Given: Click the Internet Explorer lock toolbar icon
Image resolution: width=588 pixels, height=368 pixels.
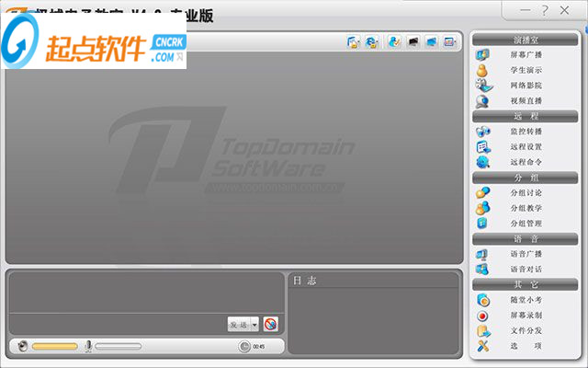Looking at the screenshot, I should (371, 41).
